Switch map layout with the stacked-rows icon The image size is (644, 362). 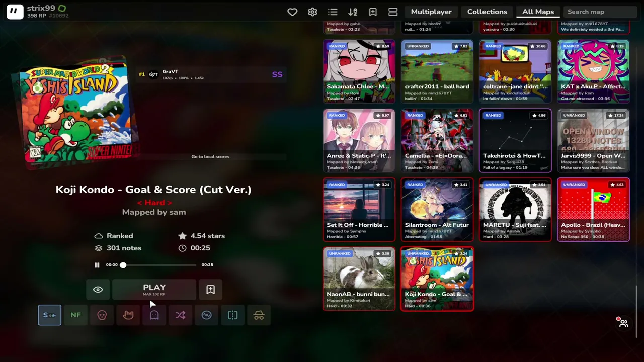(x=393, y=12)
